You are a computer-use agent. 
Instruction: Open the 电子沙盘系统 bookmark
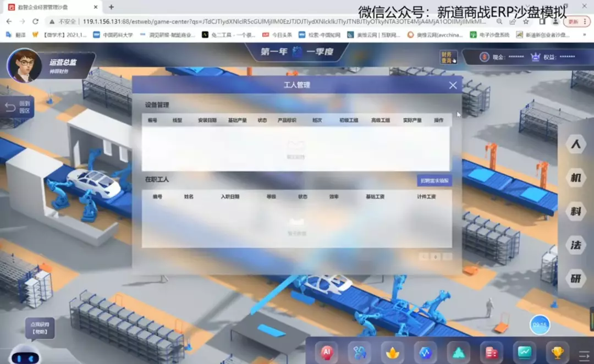pyautogui.click(x=490, y=35)
